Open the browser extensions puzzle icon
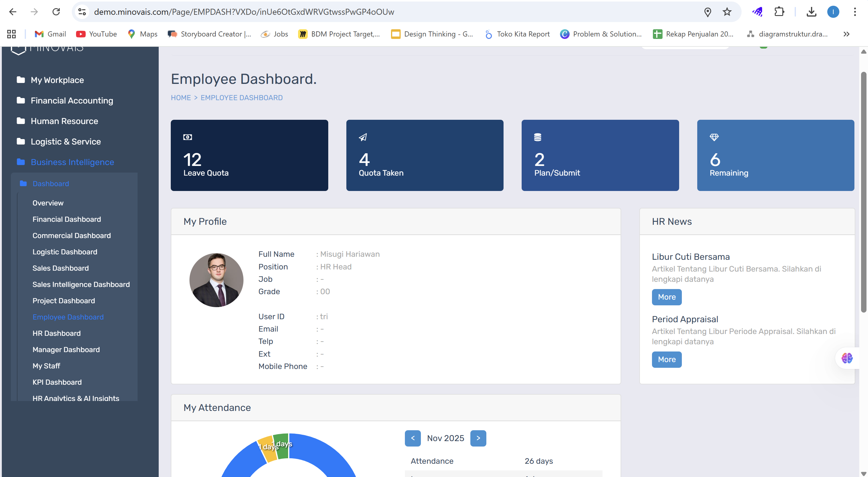Image resolution: width=868 pixels, height=477 pixels. [779, 12]
